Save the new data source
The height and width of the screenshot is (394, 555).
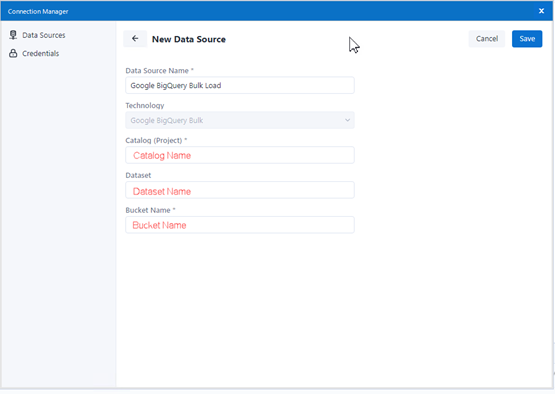click(x=527, y=39)
